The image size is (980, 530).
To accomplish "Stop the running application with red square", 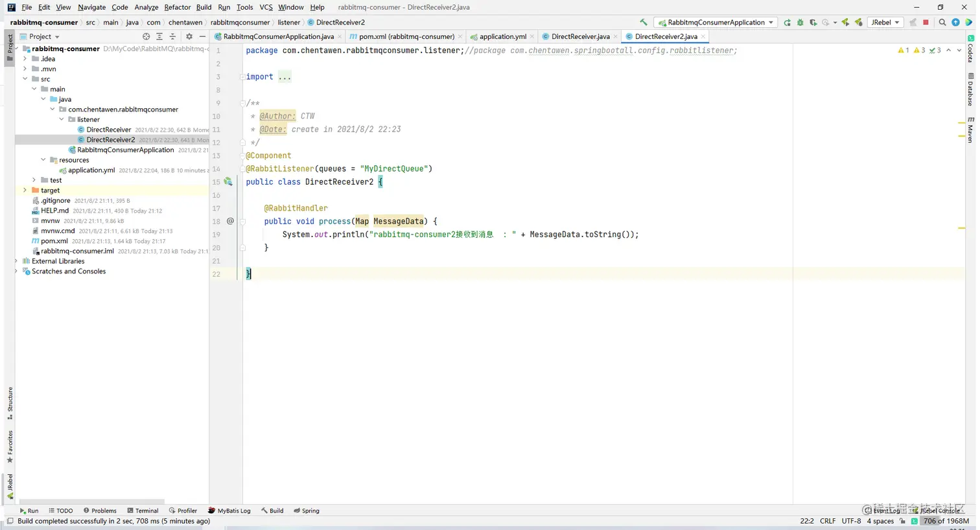I will 926,22.
